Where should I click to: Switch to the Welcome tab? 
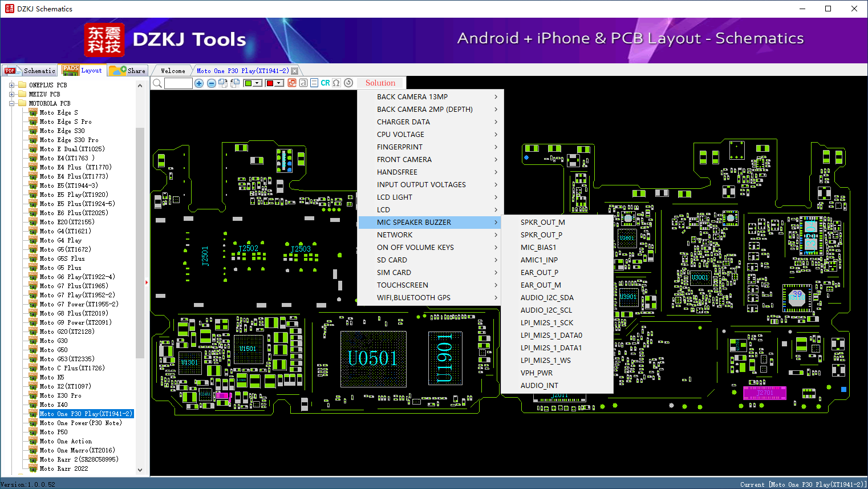tap(173, 71)
